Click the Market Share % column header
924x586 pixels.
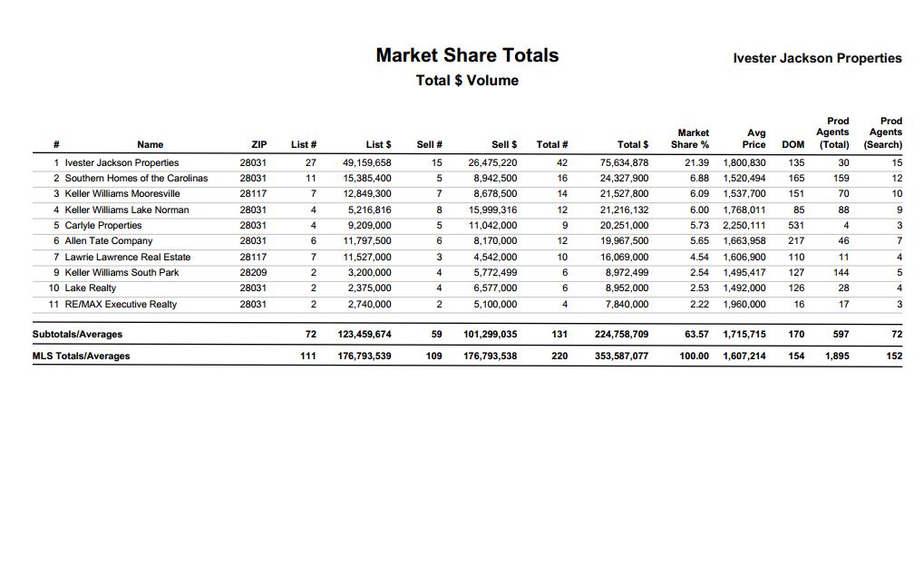tap(690, 139)
